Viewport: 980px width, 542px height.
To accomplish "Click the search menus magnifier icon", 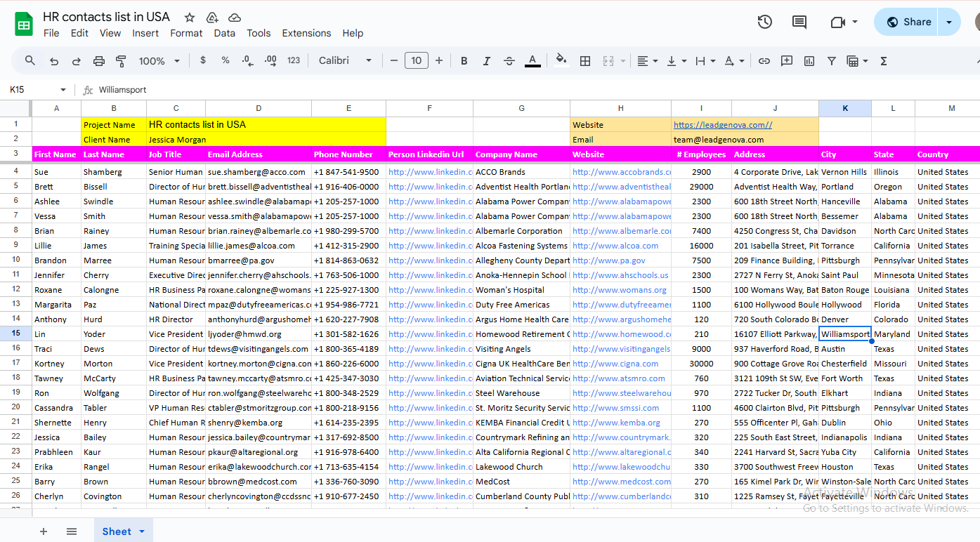I will 30,61.
